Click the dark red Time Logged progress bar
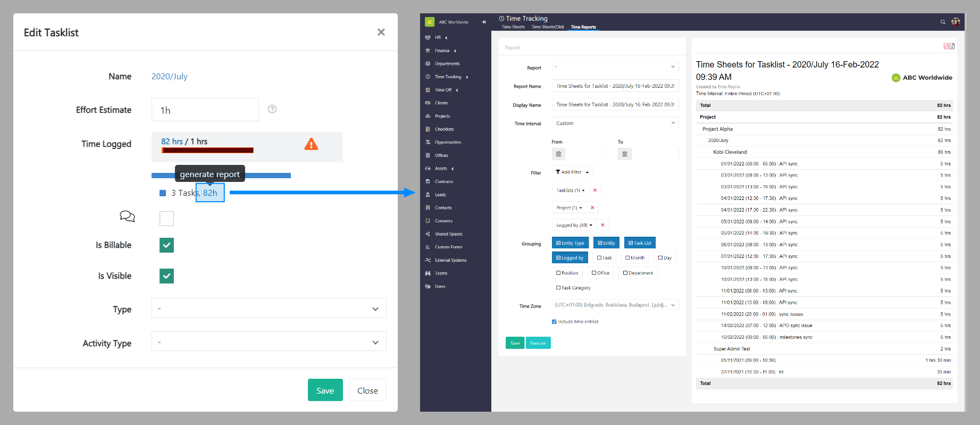The image size is (980, 425). coord(208,151)
